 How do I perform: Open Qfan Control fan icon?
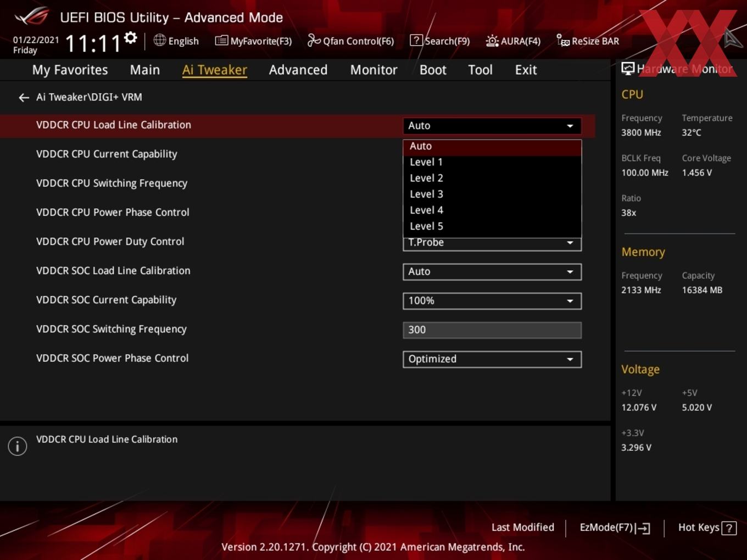coord(314,40)
